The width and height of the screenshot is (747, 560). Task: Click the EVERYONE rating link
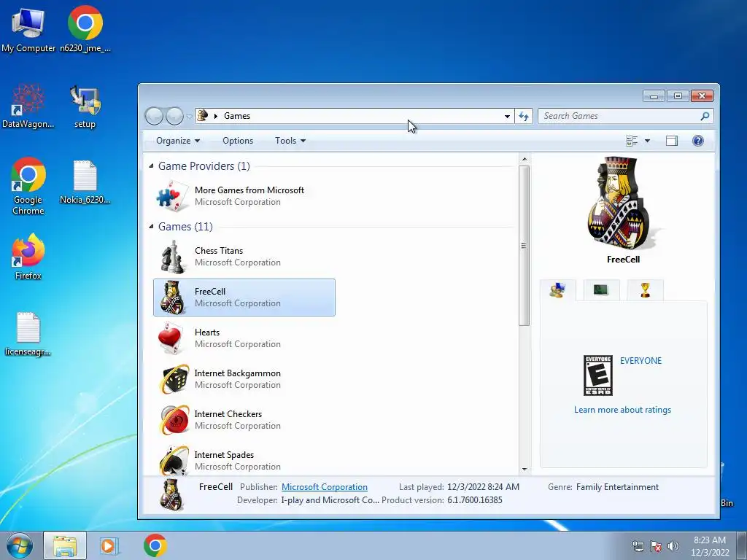tap(640, 360)
